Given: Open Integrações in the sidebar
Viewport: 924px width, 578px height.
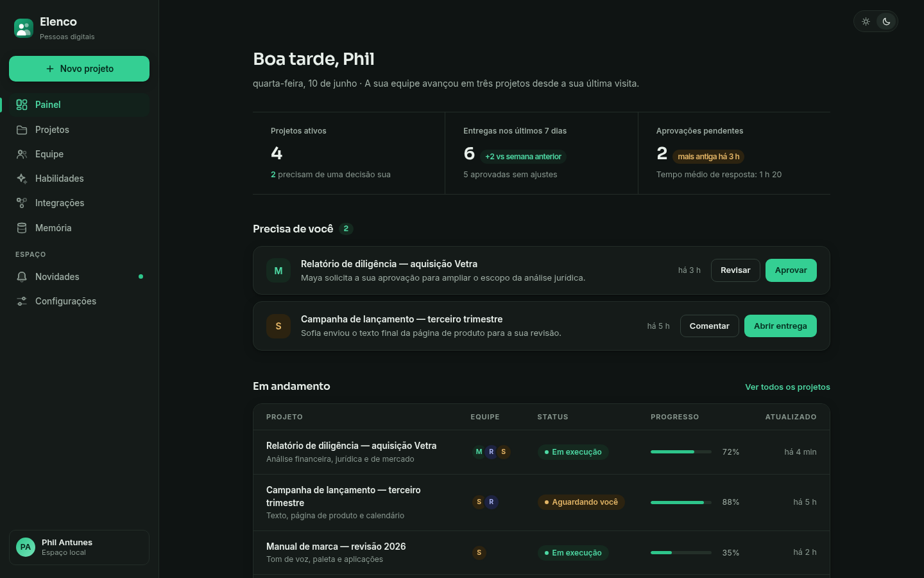Looking at the screenshot, I should [x=79, y=203].
